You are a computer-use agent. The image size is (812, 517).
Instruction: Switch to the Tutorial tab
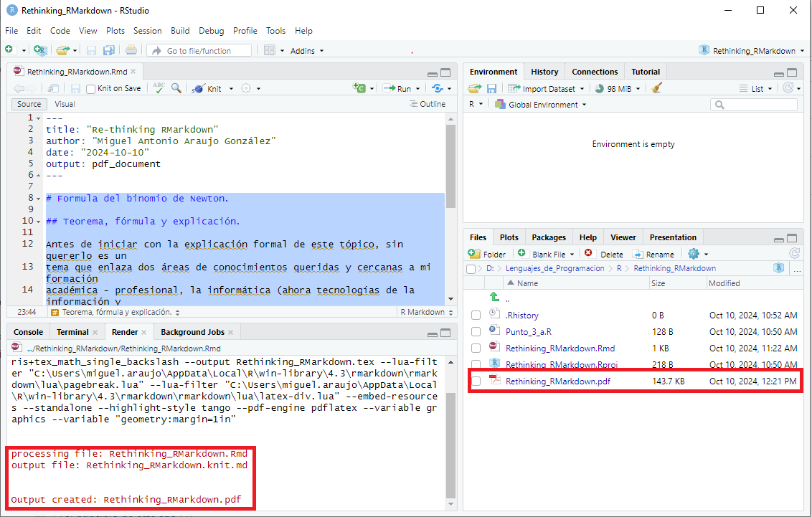[646, 72]
